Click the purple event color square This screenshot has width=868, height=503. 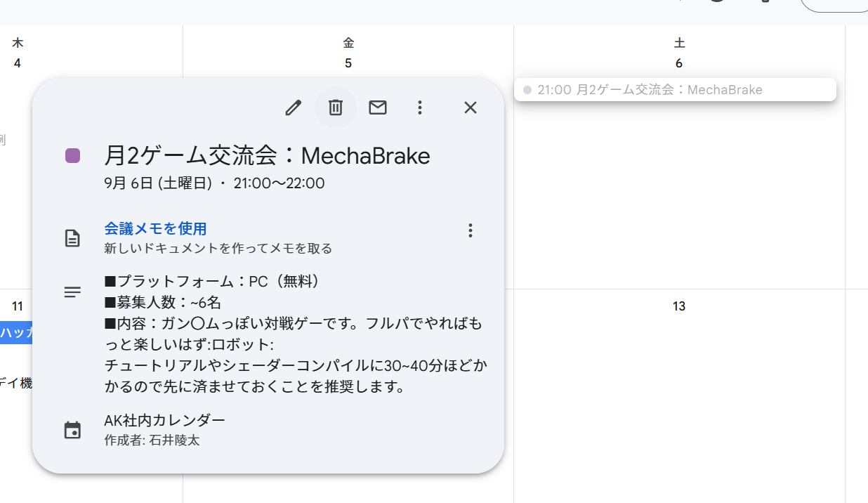(72, 156)
